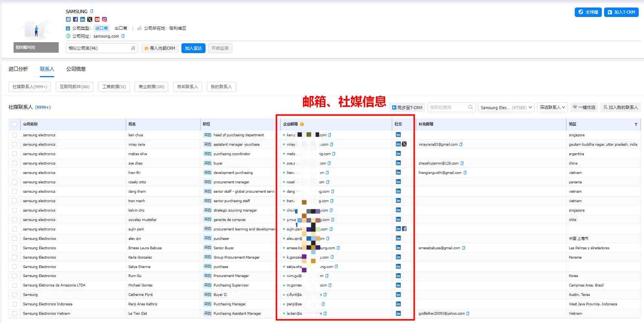This screenshot has width=644, height=323.
Task: Open Samsung's X (Twitter) icon in header
Action: click(x=90, y=19)
